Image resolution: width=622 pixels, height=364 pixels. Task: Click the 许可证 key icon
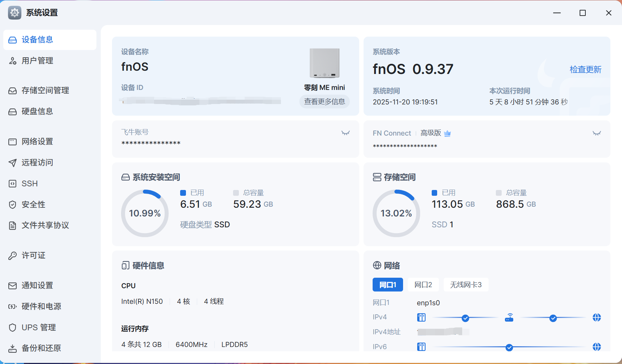pos(12,256)
